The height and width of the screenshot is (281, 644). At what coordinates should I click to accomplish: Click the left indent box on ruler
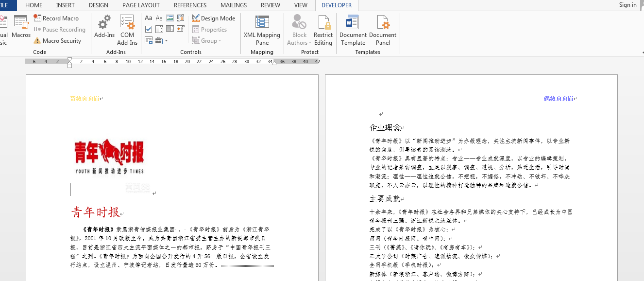click(69, 66)
